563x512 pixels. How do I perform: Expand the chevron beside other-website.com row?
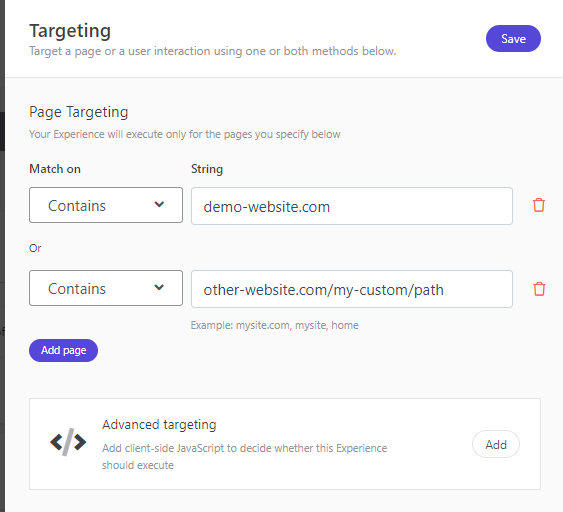click(x=159, y=288)
